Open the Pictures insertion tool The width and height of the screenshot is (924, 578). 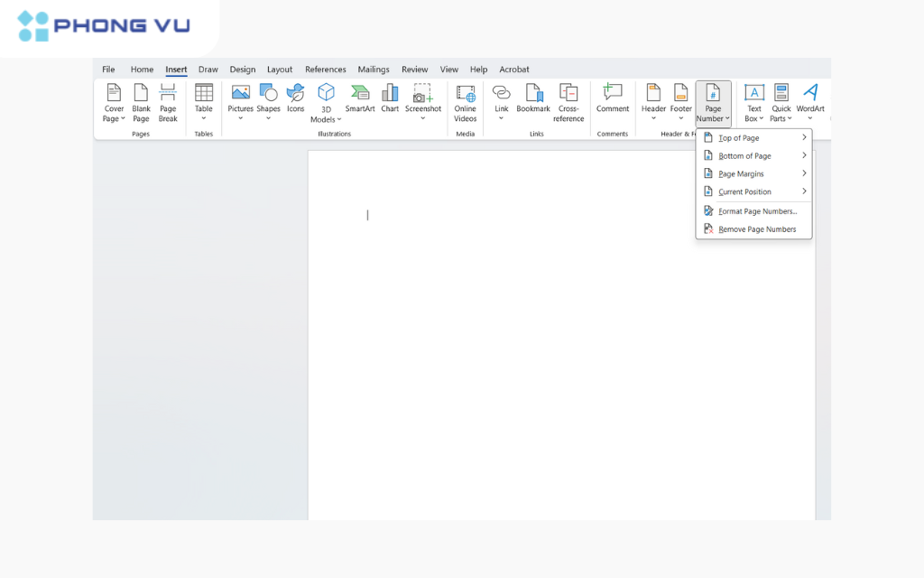(x=240, y=99)
